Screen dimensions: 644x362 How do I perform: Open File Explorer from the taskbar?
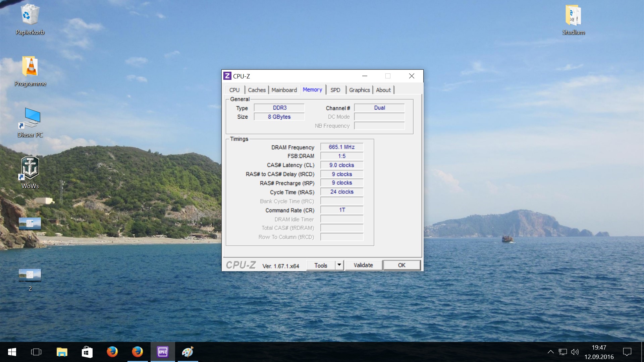point(62,352)
